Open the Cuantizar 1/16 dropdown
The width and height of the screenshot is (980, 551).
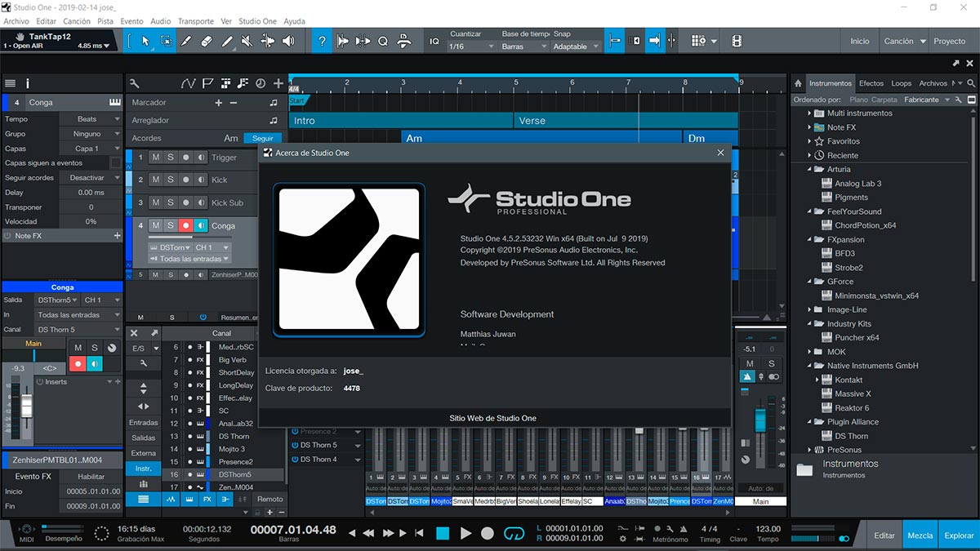pos(471,47)
